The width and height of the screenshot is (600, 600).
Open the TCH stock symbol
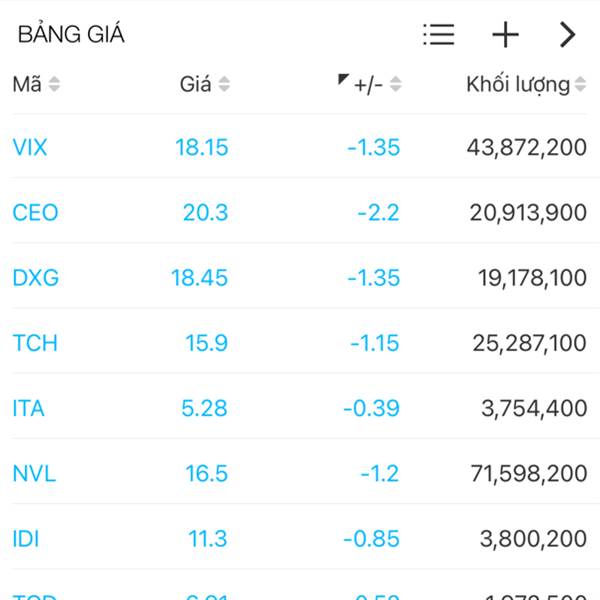[35, 343]
